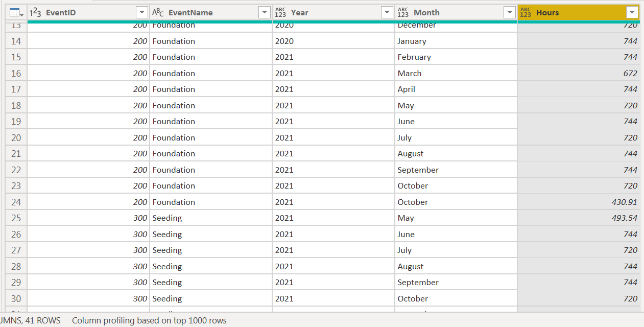This screenshot has width=644, height=327.
Task: Click the 'October' cell in row 30
Action: click(x=456, y=298)
